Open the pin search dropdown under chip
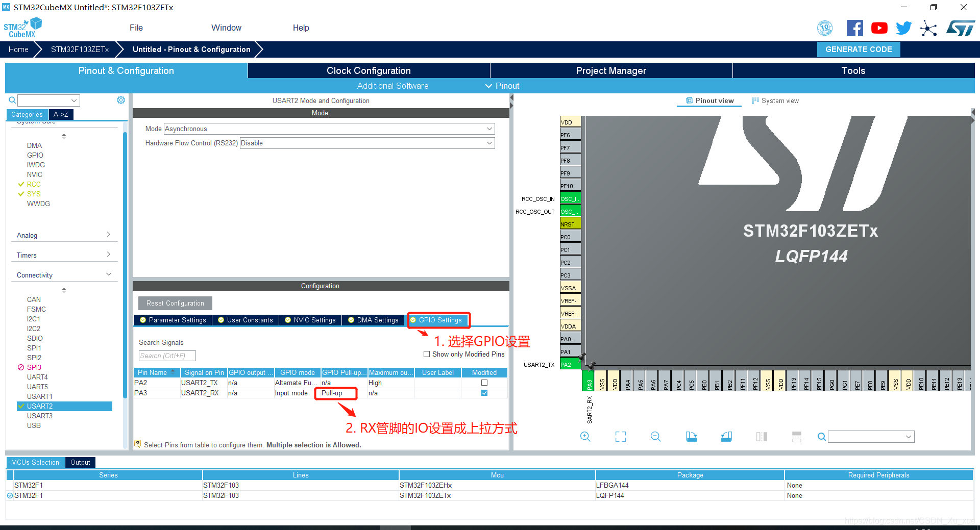Viewport: 980px width, 530px height. click(871, 437)
